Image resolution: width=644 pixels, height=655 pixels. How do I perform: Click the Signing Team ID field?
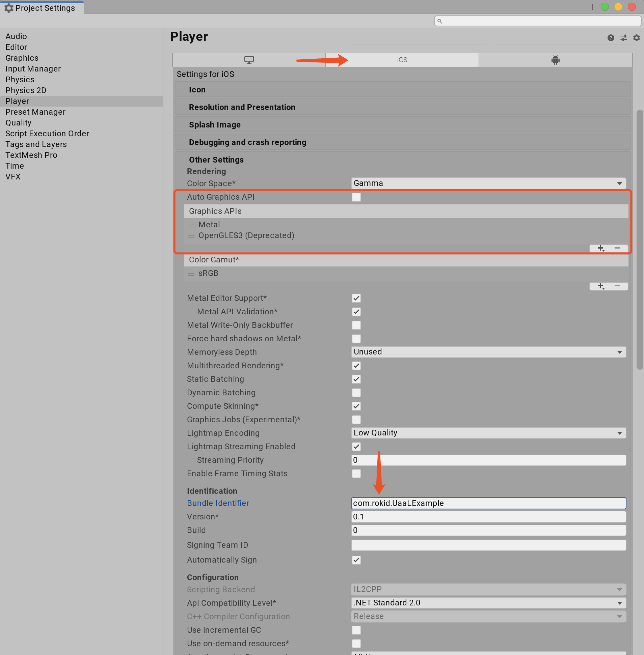point(488,545)
